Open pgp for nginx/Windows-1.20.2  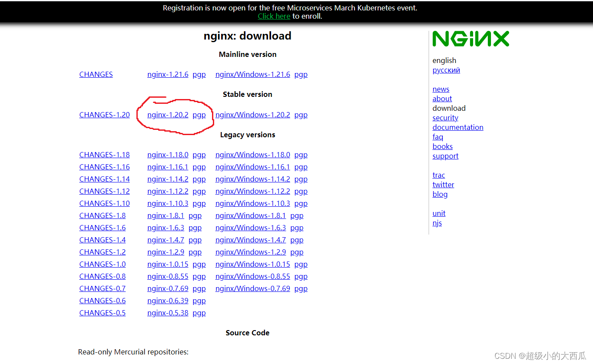pyautogui.click(x=301, y=115)
